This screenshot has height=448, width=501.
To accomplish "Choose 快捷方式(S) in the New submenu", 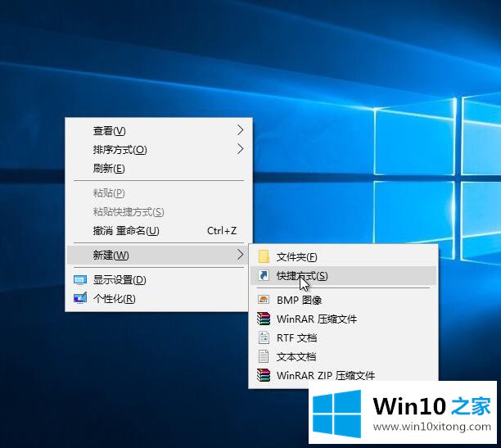I will (x=344, y=276).
